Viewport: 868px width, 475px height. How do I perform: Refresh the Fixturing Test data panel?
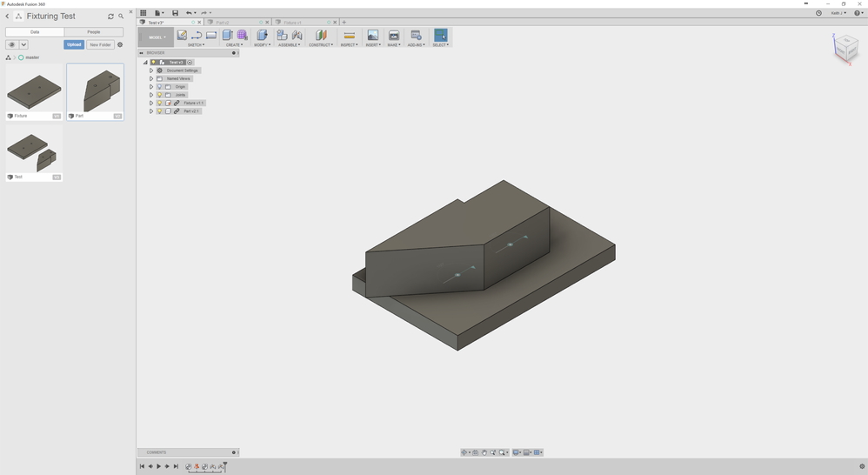coord(110,17)
